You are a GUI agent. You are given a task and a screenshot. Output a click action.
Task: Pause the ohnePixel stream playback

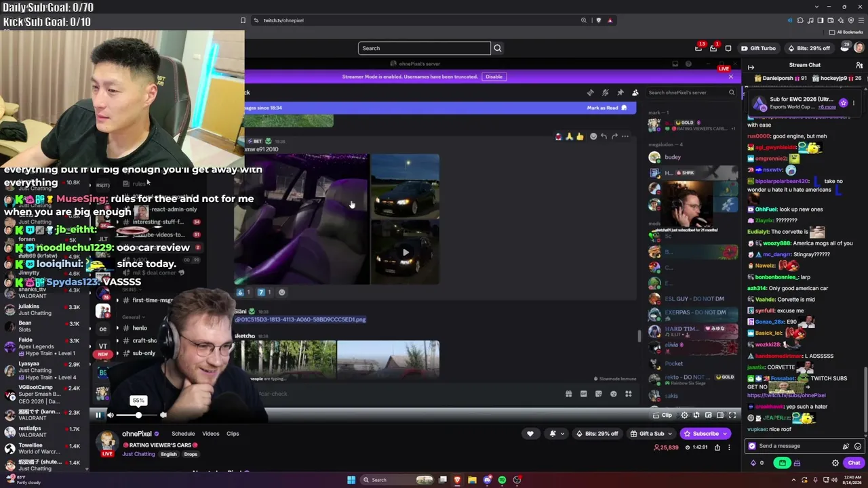coord(98,415)
